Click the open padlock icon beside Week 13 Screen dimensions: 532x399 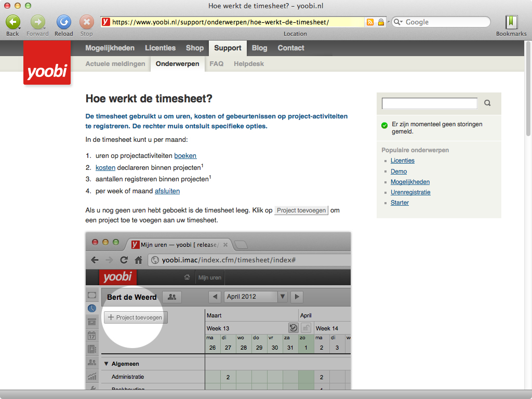click(x=306, y=328)
